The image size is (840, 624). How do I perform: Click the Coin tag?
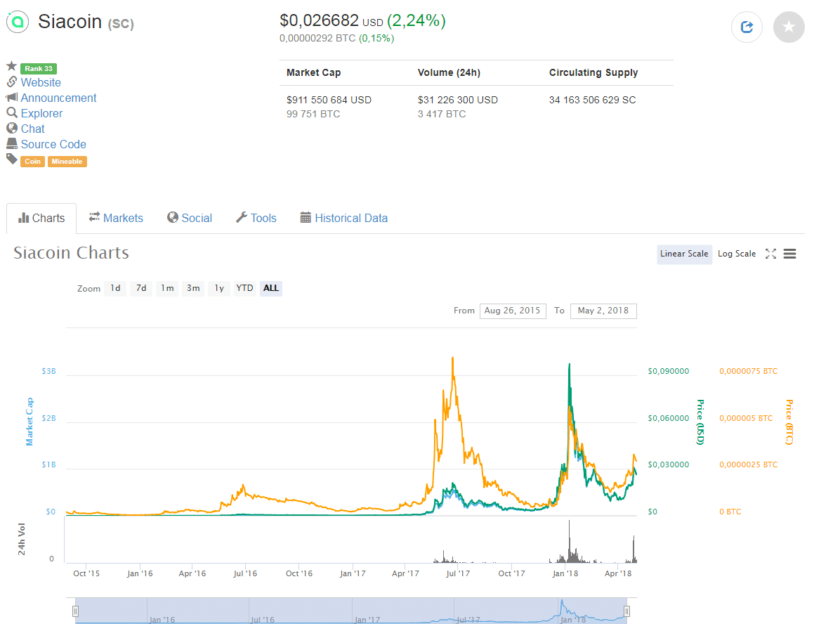pyautogui.click(x=33, y=162)
